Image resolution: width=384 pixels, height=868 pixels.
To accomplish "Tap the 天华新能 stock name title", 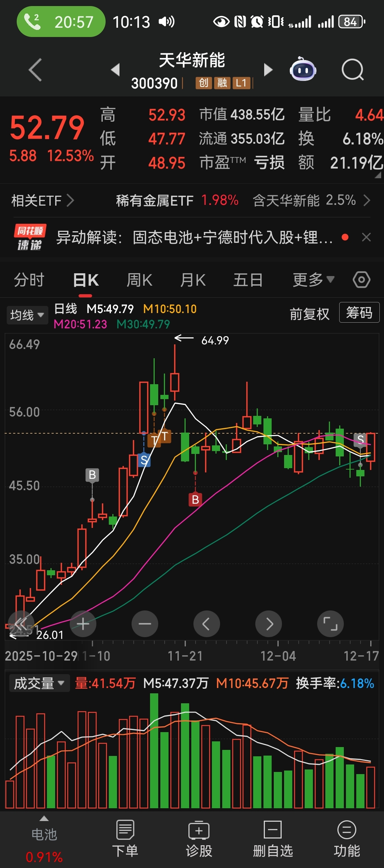I will click(x=192, y=60).
